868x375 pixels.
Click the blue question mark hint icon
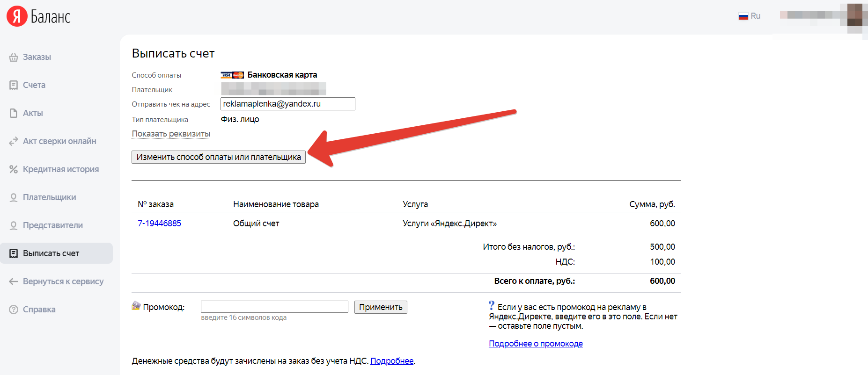click(492, 305)
